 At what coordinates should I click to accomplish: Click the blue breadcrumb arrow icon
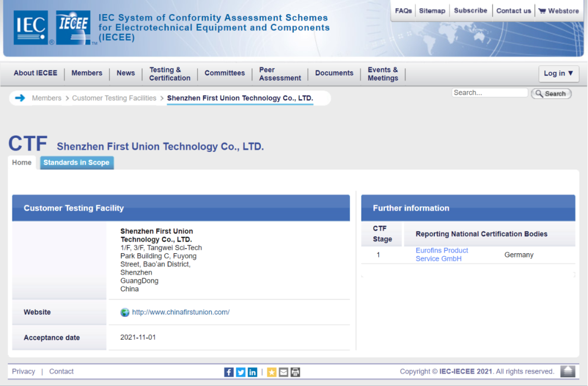pyautogui.click(x=20, y=98)
